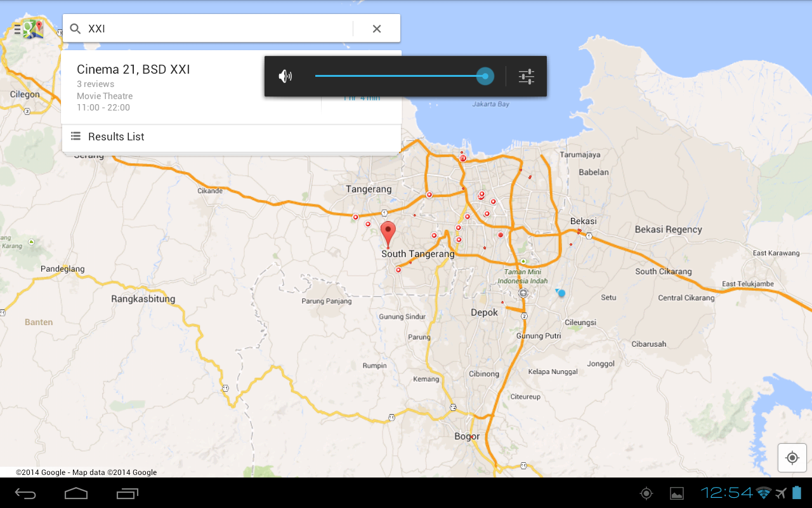
Task: Tap the battery status icon
Action: tap(797, 493)
